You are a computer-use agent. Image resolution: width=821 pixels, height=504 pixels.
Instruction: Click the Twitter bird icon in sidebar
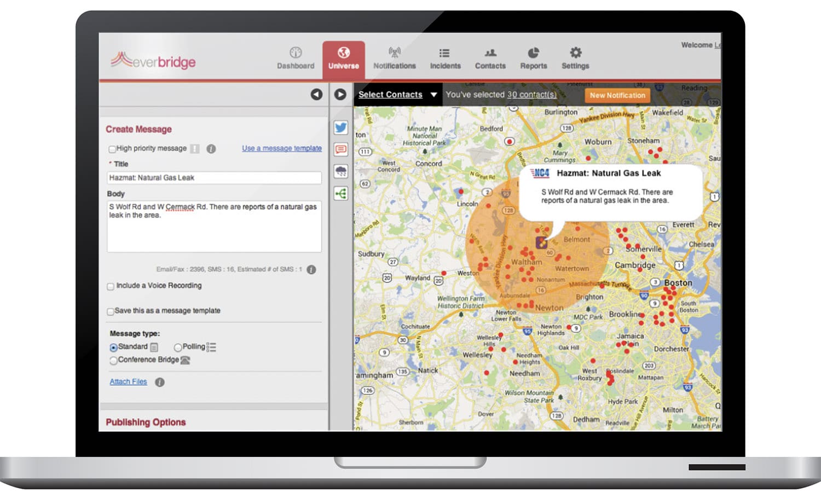coord(340,128)
